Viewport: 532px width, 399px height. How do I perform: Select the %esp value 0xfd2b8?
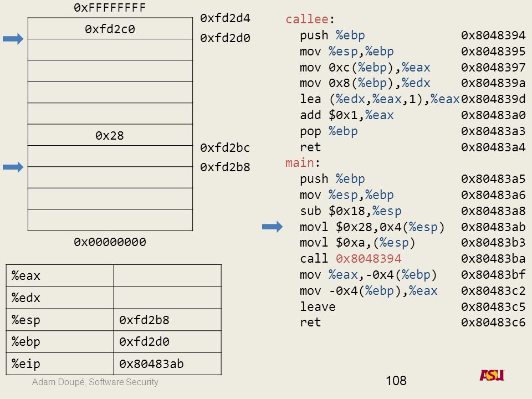click(x=144, y=320)
